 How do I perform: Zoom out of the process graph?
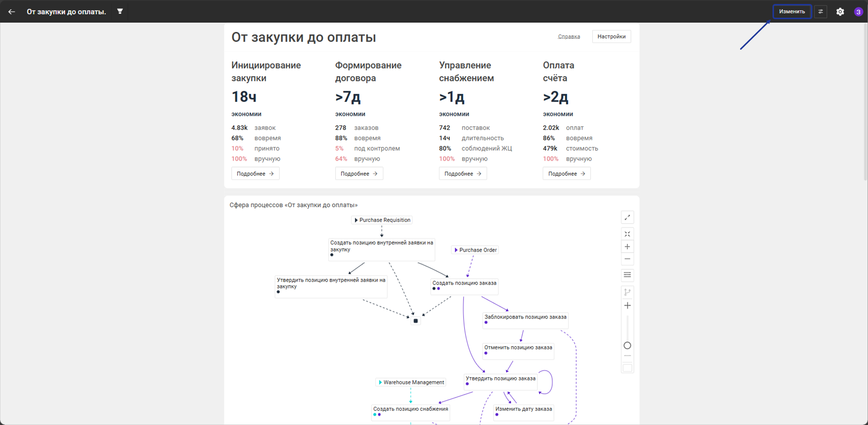627,259
